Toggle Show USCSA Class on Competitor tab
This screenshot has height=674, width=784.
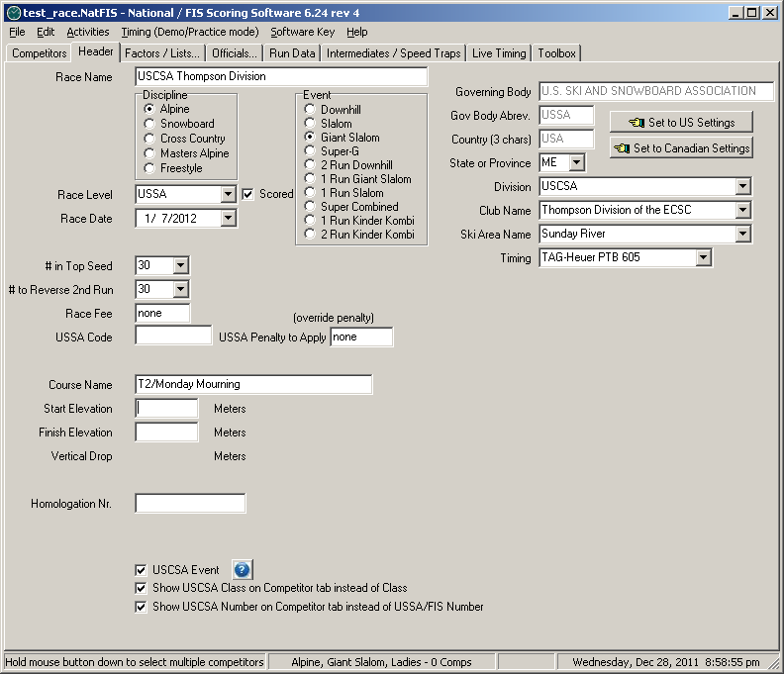(x=141, y=588)
